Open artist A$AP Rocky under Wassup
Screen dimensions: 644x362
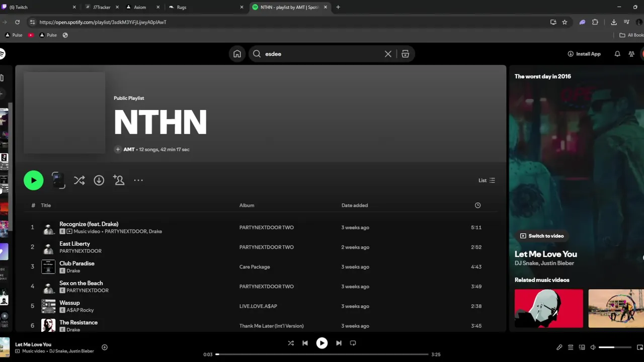[x=80, y=310]
